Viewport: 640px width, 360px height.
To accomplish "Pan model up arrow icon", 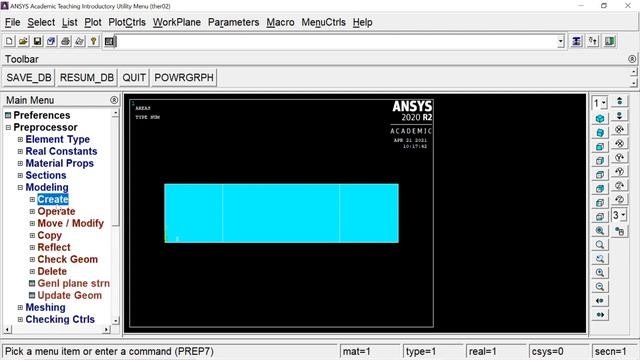I will tap(619, 101).
